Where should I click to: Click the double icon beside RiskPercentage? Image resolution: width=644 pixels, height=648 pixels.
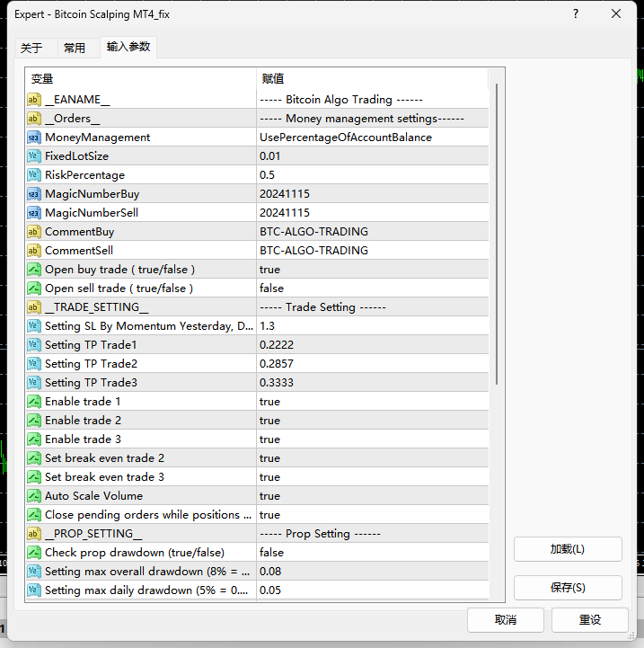coord(34,175)
